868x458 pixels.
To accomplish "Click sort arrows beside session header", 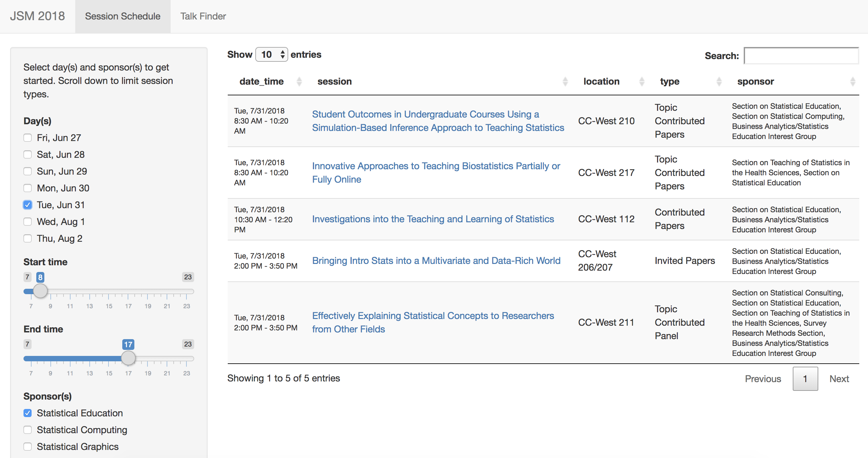I will [x=565, y=82].
